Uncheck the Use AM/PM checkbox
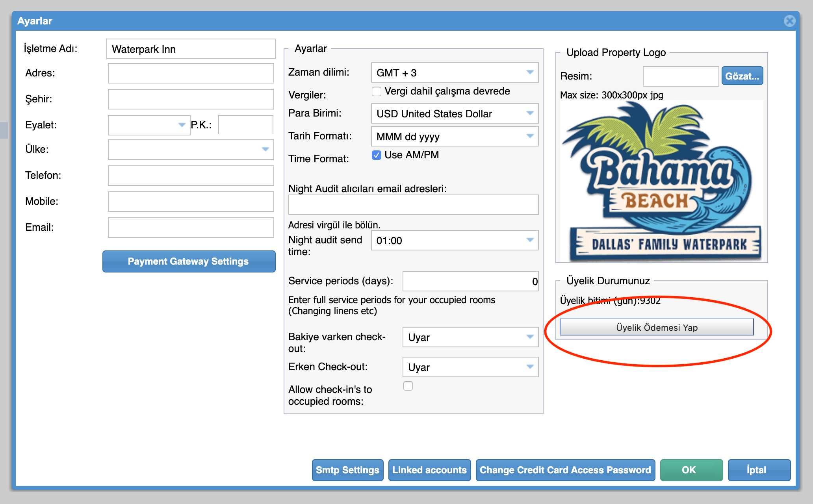This screenshot has width=813, height=504. [x=377, y=155]
